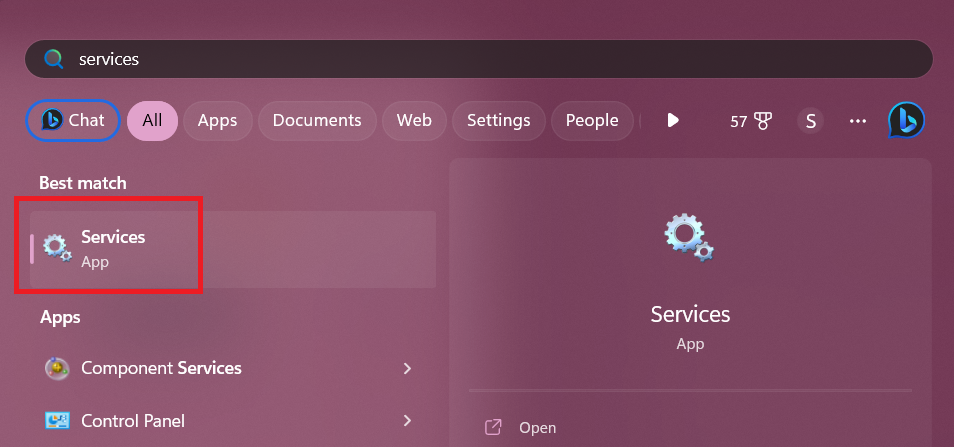Select the All filter tab
This screenshot has height=447, width=954.
click(152, 121)
